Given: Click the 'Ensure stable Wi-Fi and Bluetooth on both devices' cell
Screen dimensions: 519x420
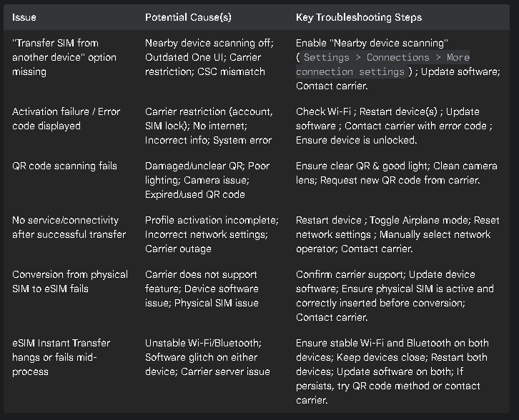Looking at the screenshot, I should pyautogui.click(x=392, y=371).
